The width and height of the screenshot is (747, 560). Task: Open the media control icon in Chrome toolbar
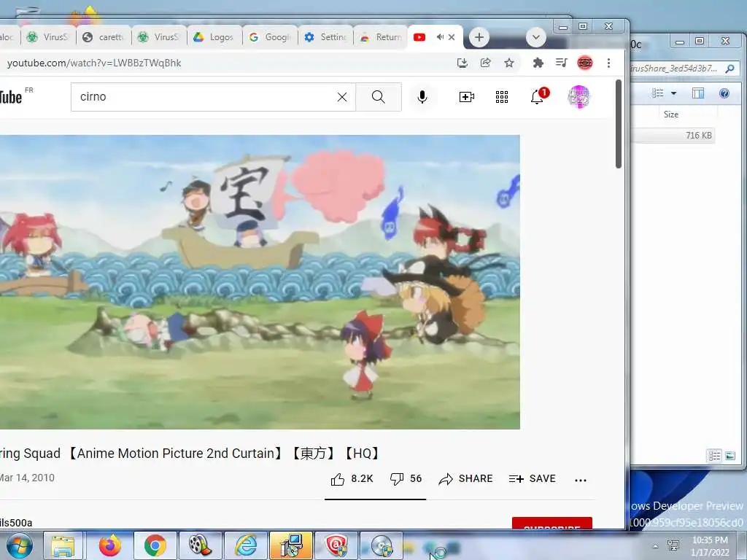point(562,63)
